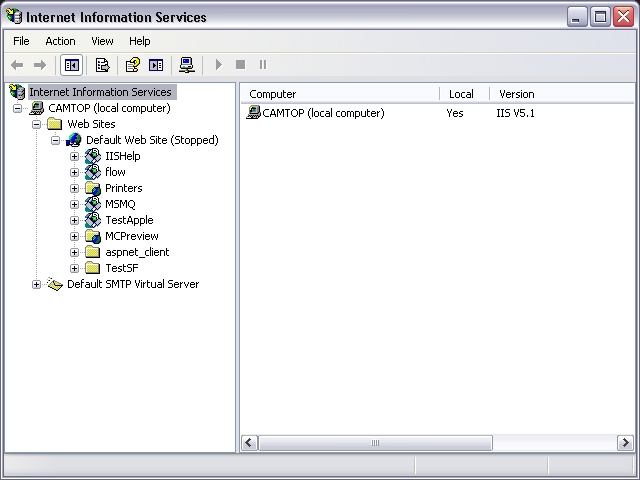This screenshot has height=480, width=640.
Task: Select the TestApple tree label
Action: [129, 220]
